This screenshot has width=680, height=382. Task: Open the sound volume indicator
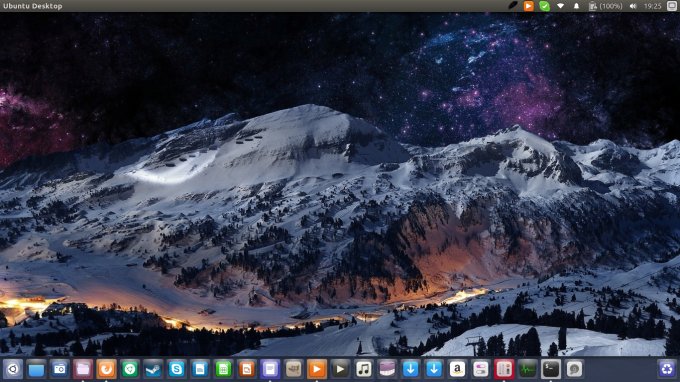pos(633,6)
